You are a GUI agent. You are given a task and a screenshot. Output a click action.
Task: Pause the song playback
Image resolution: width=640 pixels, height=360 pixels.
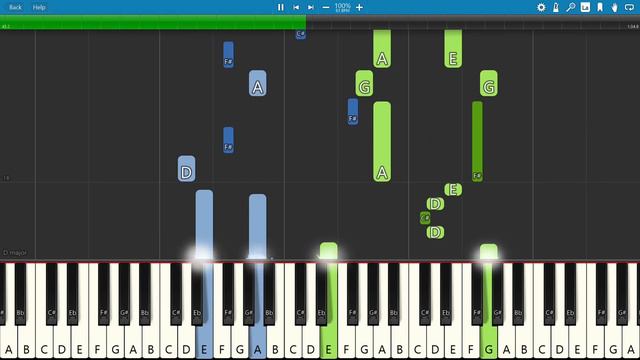[280, 7]
